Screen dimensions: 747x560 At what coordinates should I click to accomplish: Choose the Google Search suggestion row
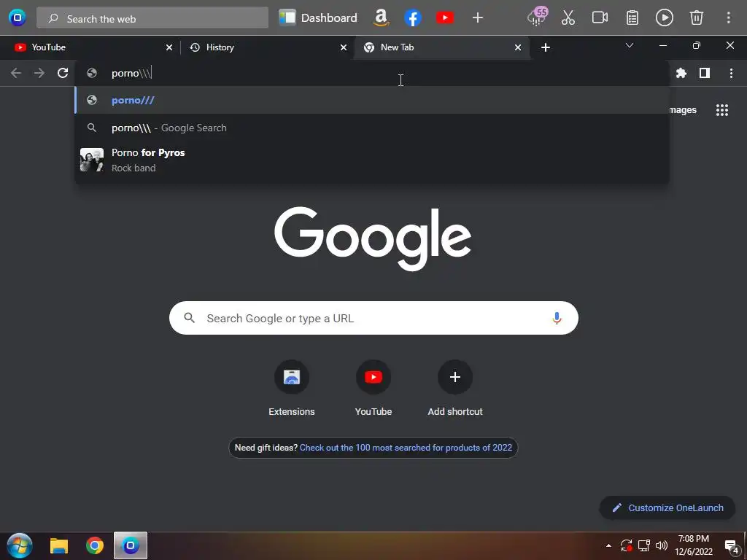coord(371,128)
